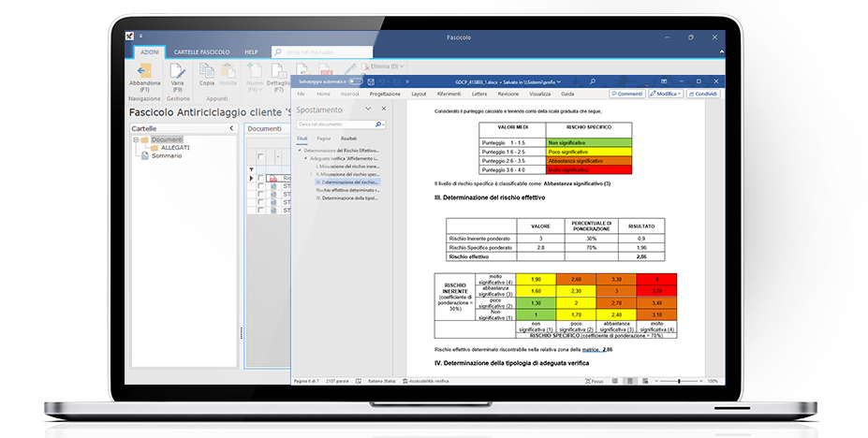Click the Sommario item icon in Cartelle
Screen dimensions: 868x438
[145, 156]
